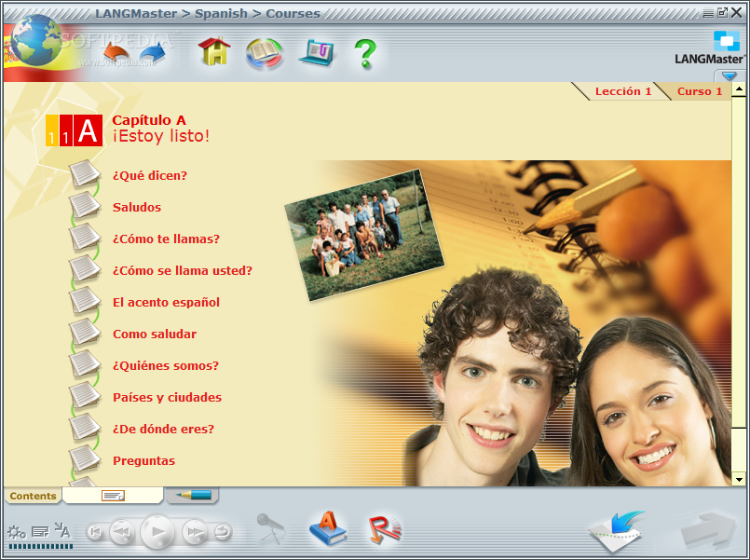Click the globe logo icon

point(36,40)
